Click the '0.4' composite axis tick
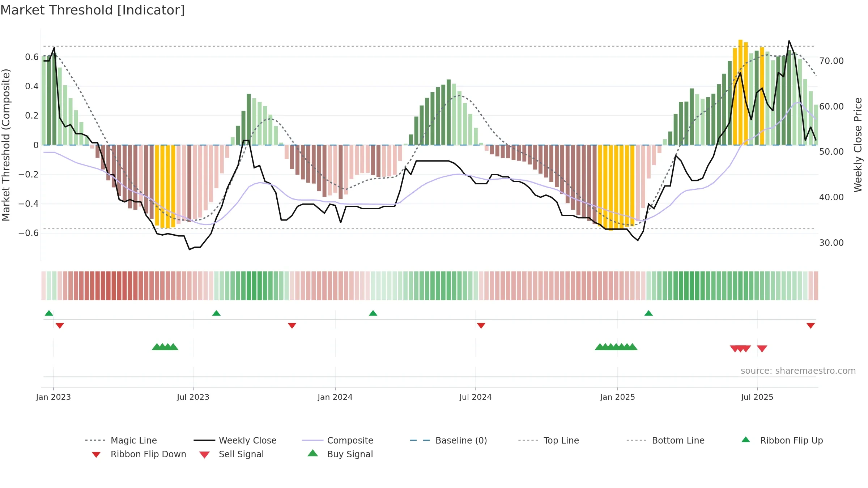Viewport: 868px width, 488px height. (x=32, y=86)
